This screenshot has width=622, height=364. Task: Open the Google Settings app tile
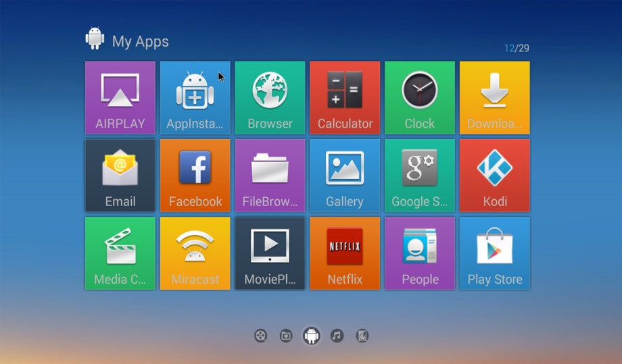pyautogui.click(x=420, y=176)
